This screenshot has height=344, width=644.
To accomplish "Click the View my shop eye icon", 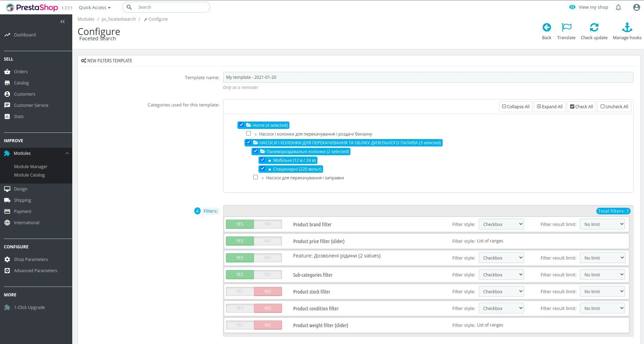I will tap(572, 7).
